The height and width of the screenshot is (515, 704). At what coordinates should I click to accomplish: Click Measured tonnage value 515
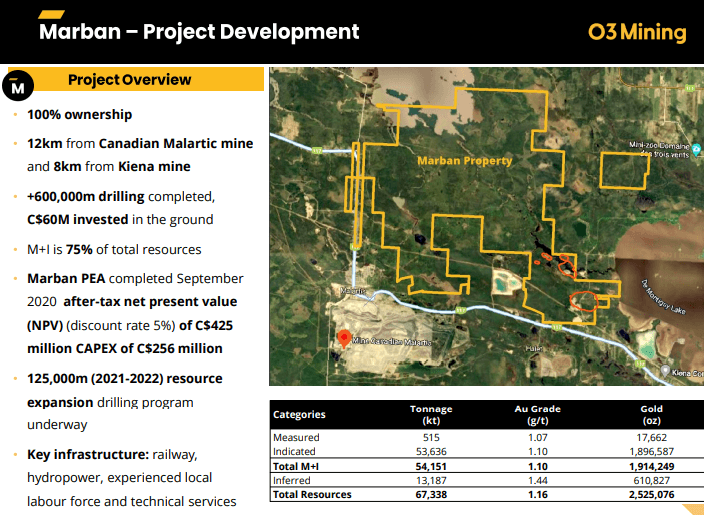click(431, 437)
